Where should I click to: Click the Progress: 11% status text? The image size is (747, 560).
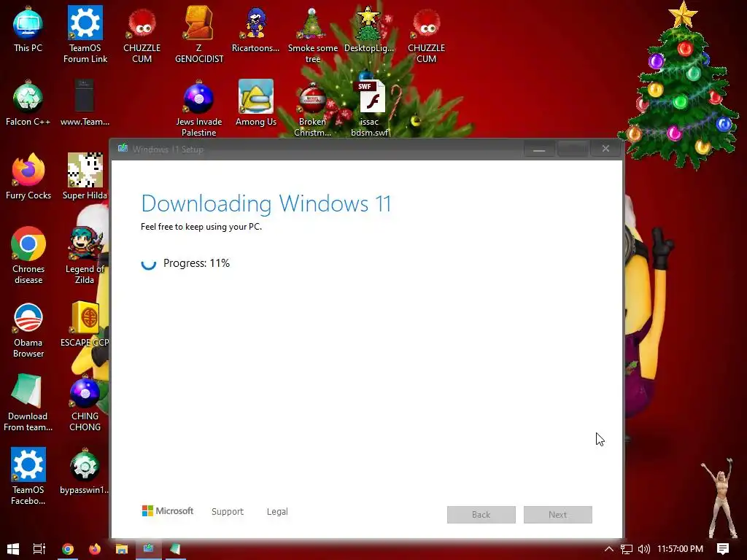point(196,263)
